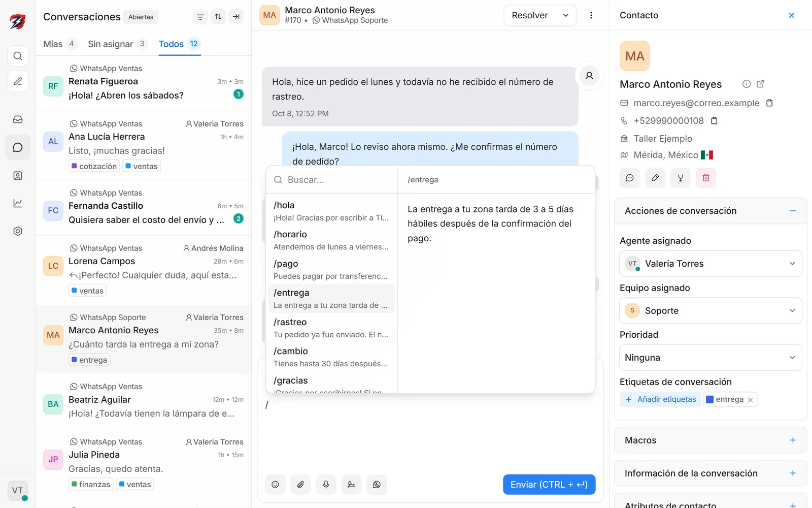Expand Información de la conversación section
Image resolution: width=812 pixels, height=508 pixels.
coord(793,473)
